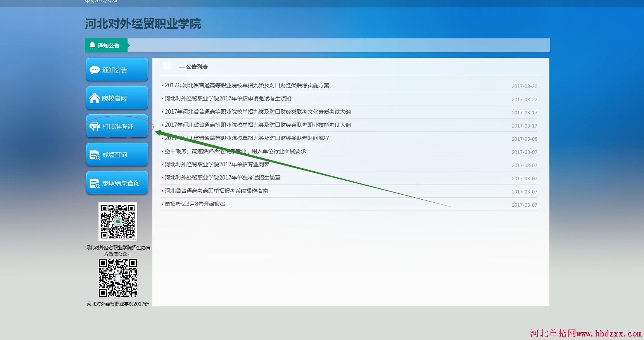Click date 2017-03-22 in announcement list
Screen dimensions: 644x340
point(525,100)
